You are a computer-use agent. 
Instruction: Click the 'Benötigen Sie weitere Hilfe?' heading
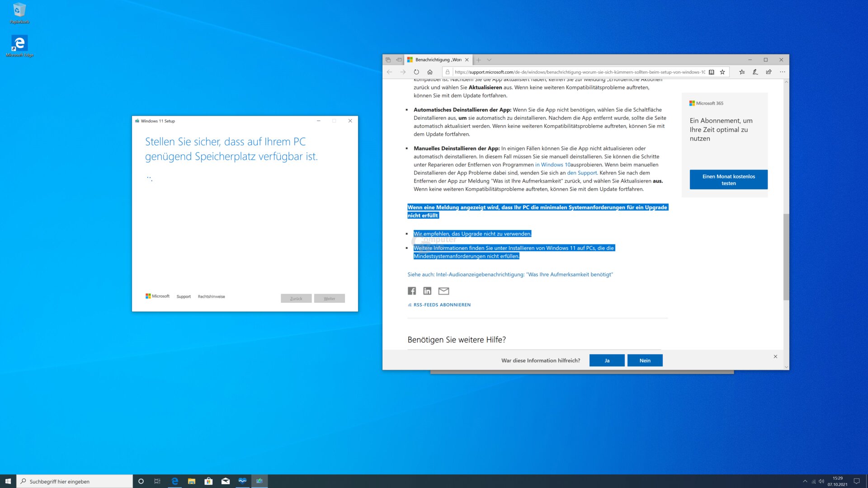click(x=457, y=340)
